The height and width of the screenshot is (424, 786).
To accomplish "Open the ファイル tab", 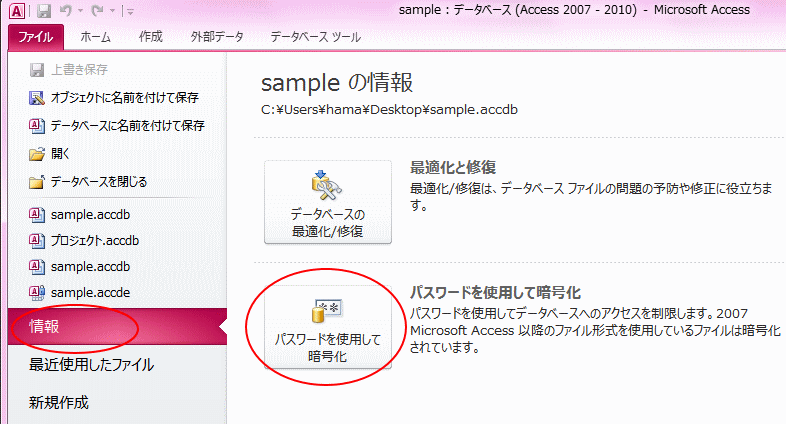I will [36, 37].
